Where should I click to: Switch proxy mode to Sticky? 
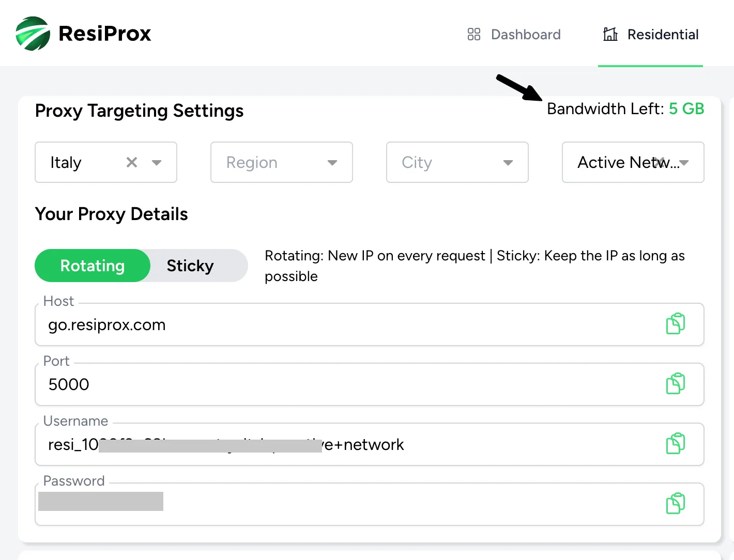(190, 266)
